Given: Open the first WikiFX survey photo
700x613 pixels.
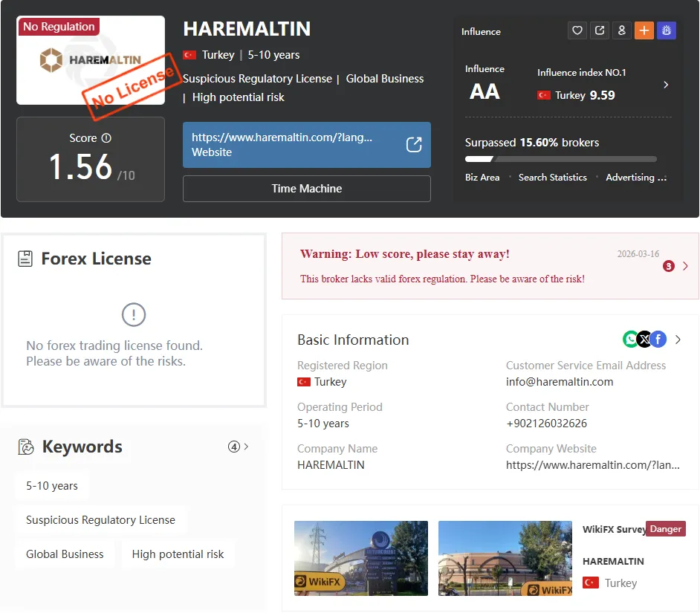Looking at the screenshot, I should (x=360, y=558).
